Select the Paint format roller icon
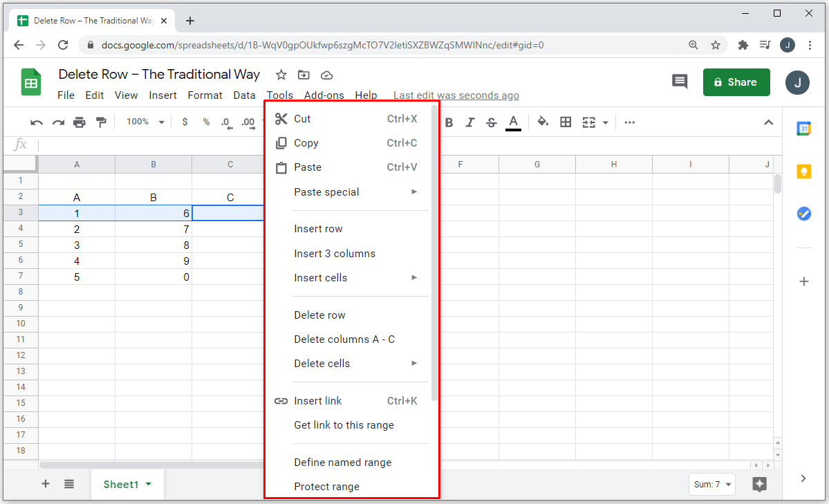This screenshot has width=829, height=504. click(101, 122)
